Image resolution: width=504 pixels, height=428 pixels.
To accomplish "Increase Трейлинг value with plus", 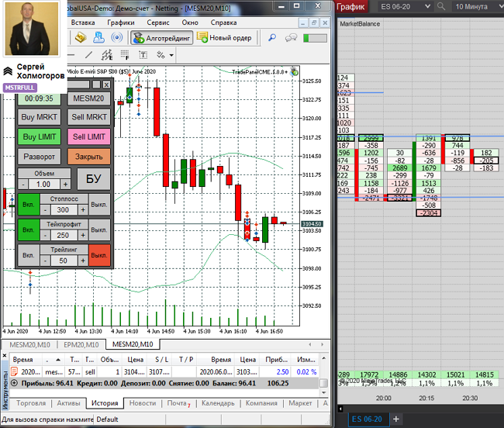I will coord(83,261).
